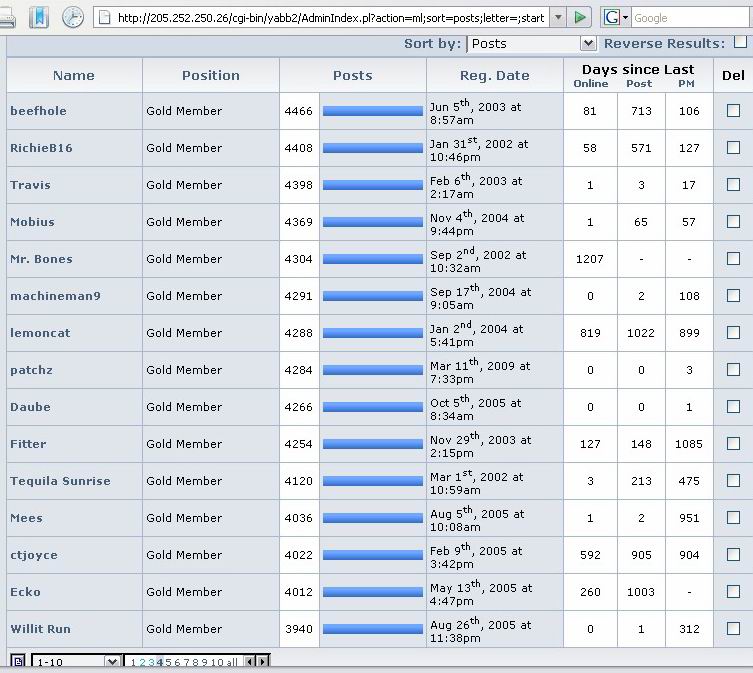Screen dimensions: 753x673
Task: Go to page 5 of member list
Action: click(x=166, y=661)
